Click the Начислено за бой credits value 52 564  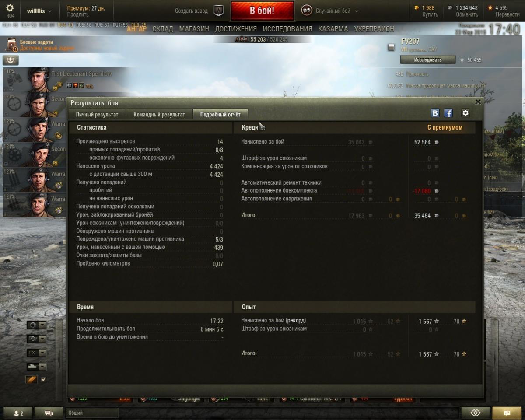coord(422,142)
